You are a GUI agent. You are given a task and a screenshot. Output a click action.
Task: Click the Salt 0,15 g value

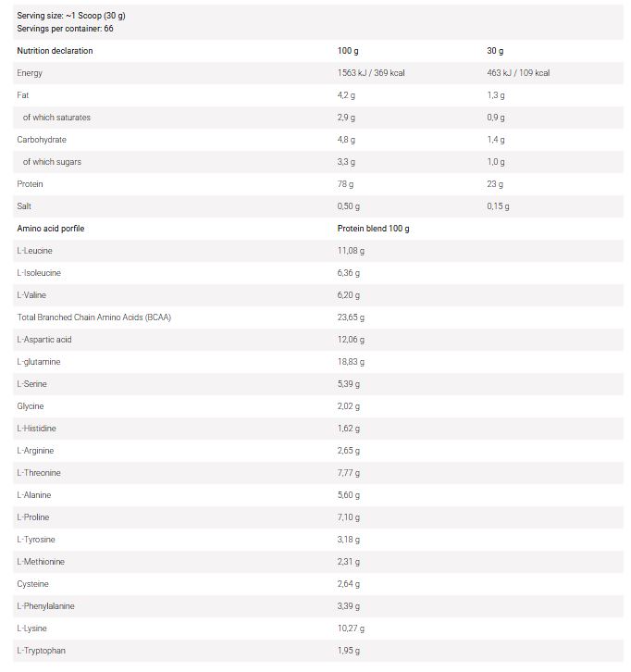click(498, 206)
